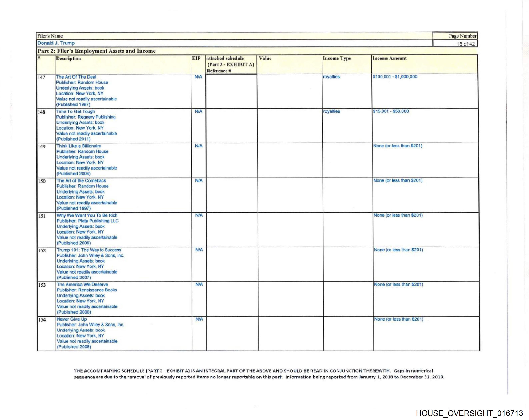Click 'Time To Get Tough' title text
529x420 pixels.
pos(75,111)
